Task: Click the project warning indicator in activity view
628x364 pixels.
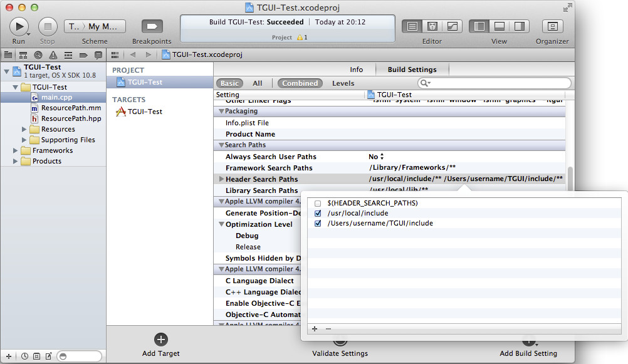Action: point(302,37)
